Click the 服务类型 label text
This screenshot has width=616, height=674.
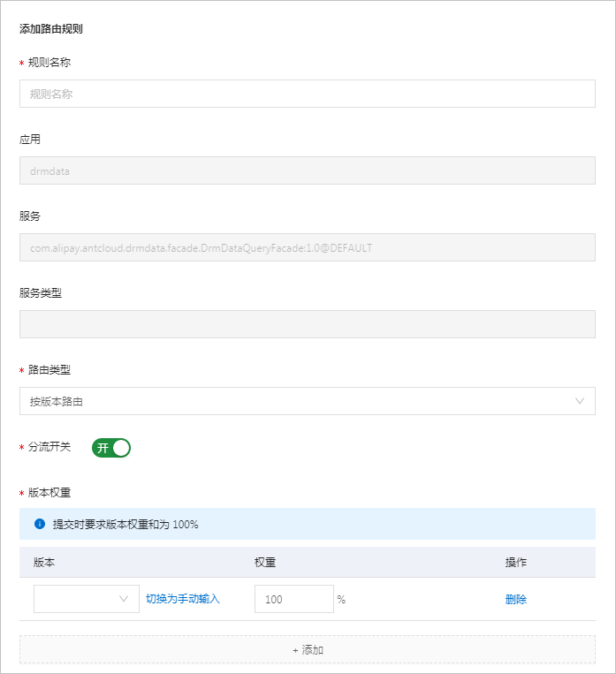coord(41,292)
